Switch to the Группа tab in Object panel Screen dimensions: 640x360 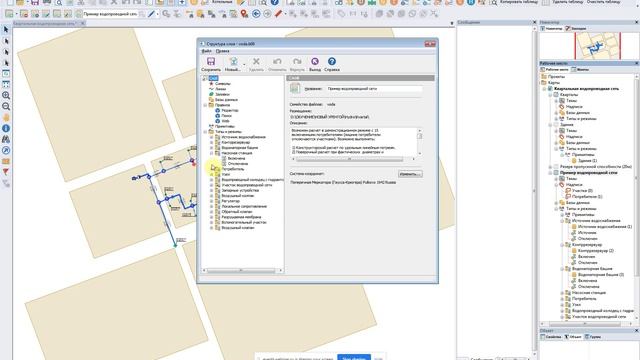coord(593,337)
